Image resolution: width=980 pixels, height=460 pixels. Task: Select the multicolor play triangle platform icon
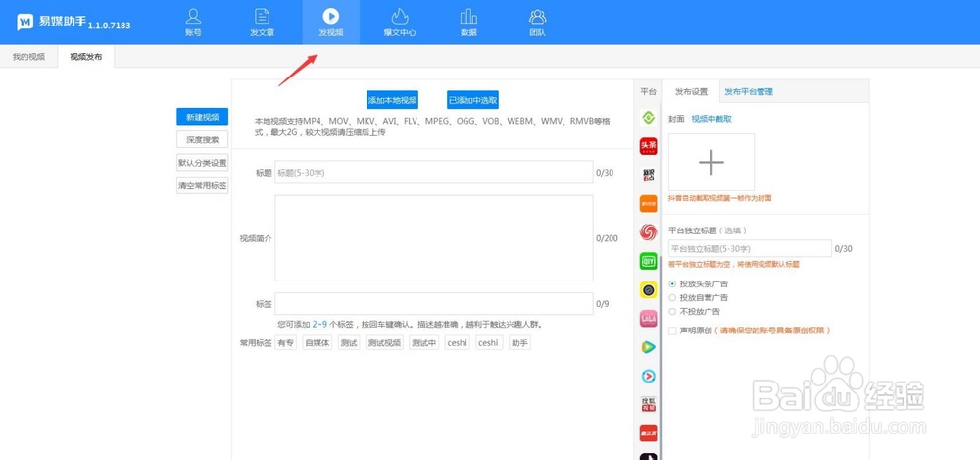point(648,347)
